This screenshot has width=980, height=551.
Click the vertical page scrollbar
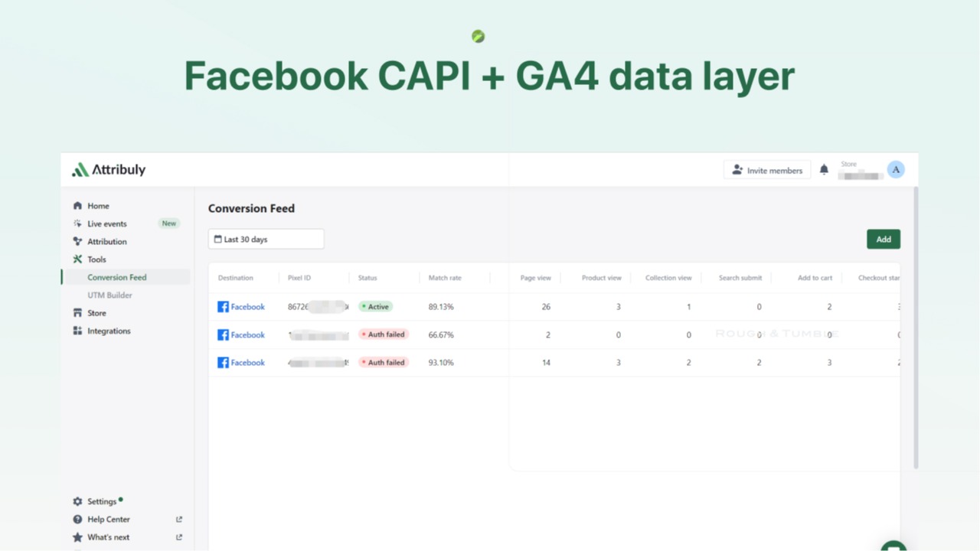(x=916, y=328)
